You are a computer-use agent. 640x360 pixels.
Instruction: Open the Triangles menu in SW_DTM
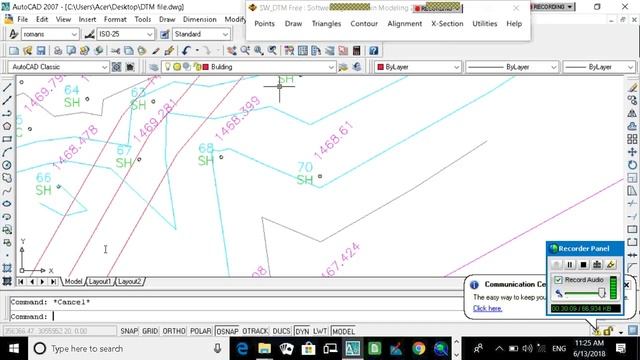click(x=326, y=24)
